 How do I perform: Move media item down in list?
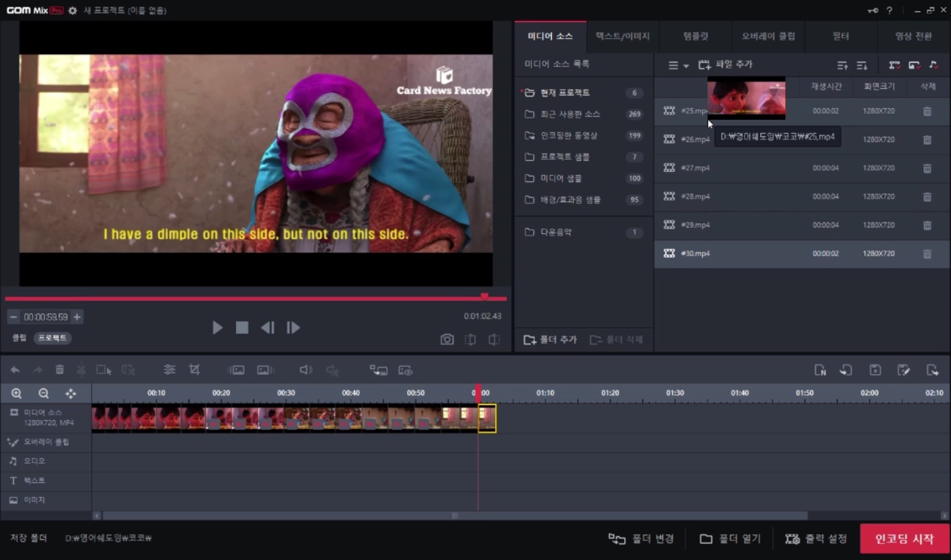tap(862, 66)
